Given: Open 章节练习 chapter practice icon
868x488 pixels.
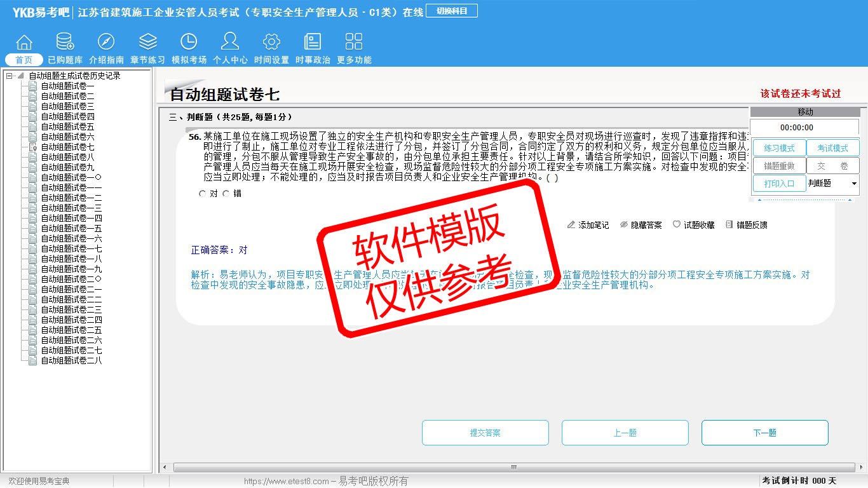Looking at the screenshot, I should pyautogui.click(x=147, y=43).
